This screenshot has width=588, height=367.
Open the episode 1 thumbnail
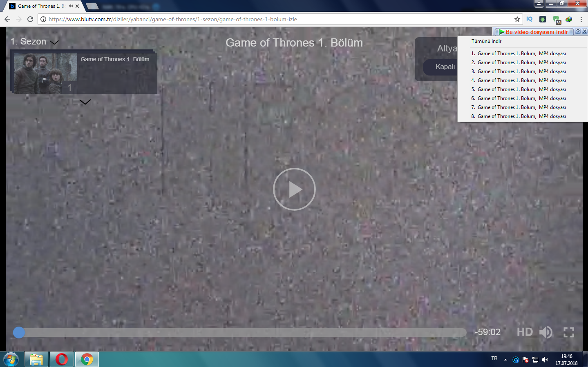(46, 73)
